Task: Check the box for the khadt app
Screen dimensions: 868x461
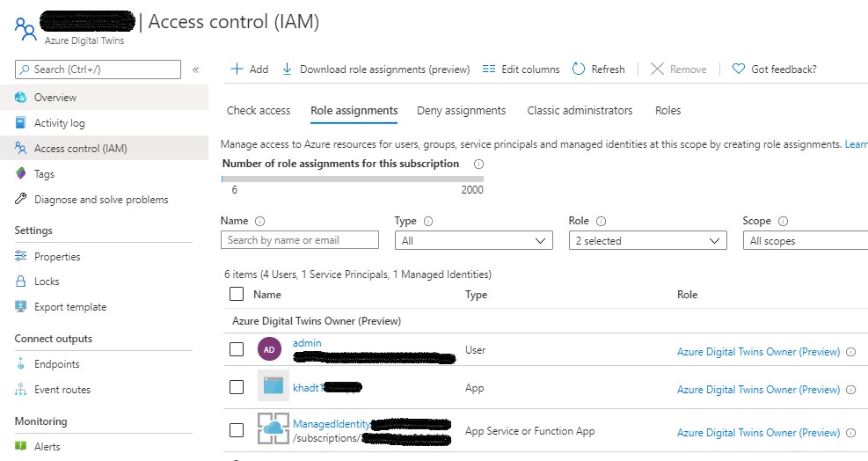Action: (x=237, y=387)
